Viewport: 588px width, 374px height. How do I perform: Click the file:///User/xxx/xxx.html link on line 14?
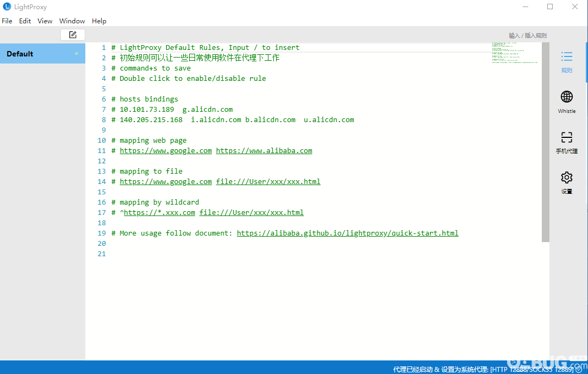tap(268, 182)
